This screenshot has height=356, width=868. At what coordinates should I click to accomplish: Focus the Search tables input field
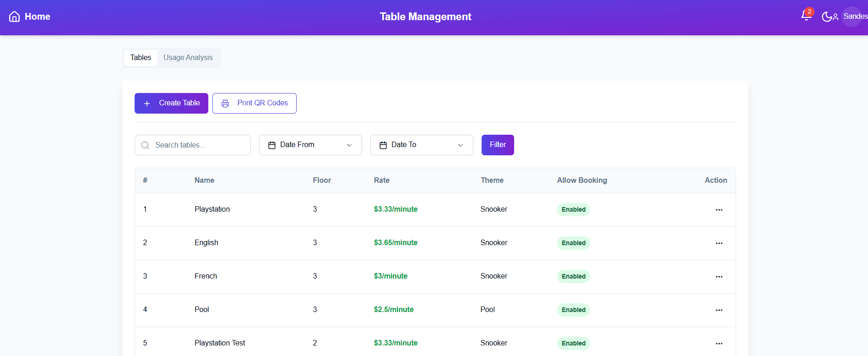pos(193,145)
